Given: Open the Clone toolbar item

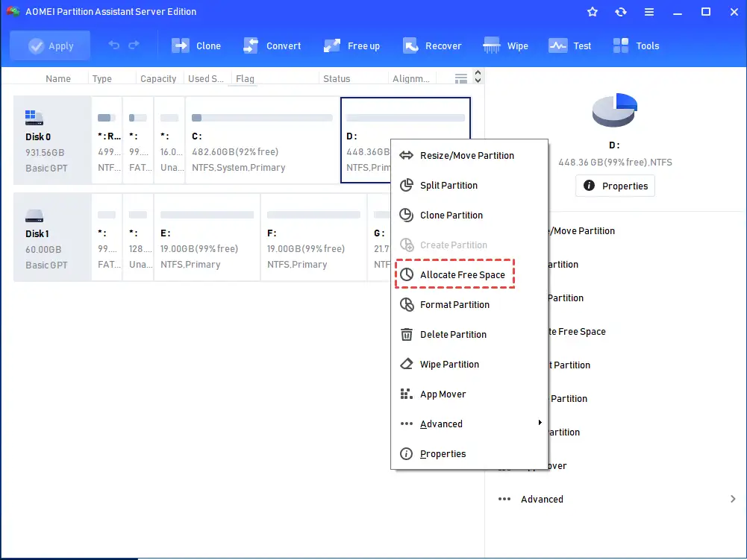Looking at the screenshot, I should pyautogui.click(x=196, y=45).
